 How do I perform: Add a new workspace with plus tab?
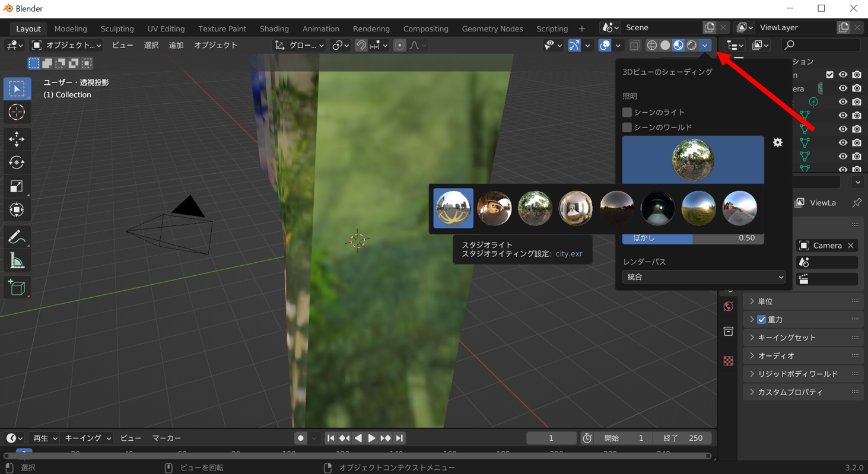pyautogui.click(x=581, y=28)
